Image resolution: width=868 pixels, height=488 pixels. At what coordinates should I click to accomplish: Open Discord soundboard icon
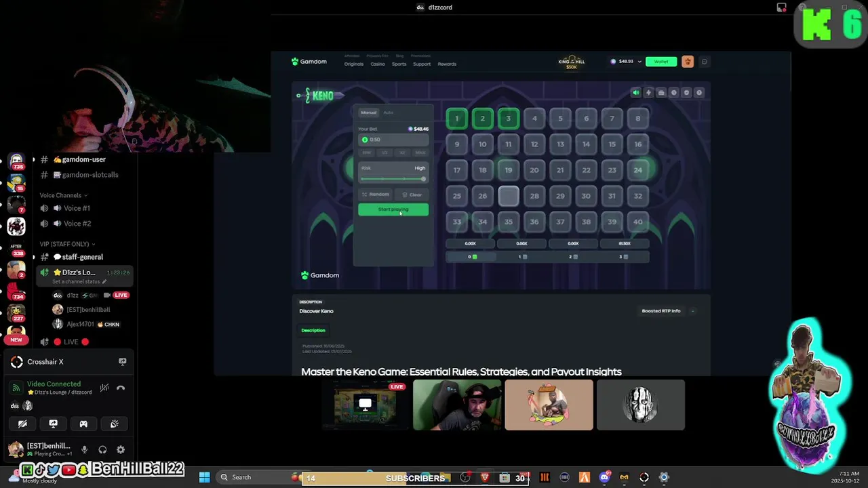(114, 424)
